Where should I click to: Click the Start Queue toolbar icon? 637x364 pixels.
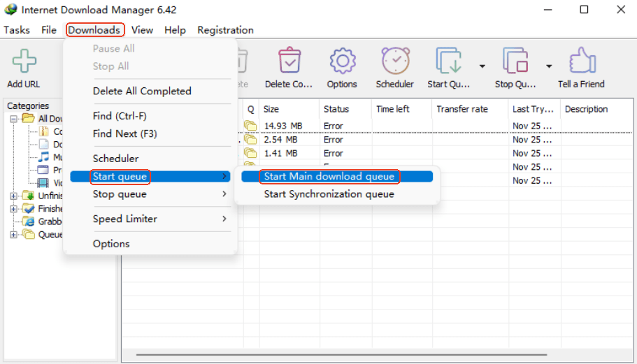pyautogui.click(x=449, y=61)
